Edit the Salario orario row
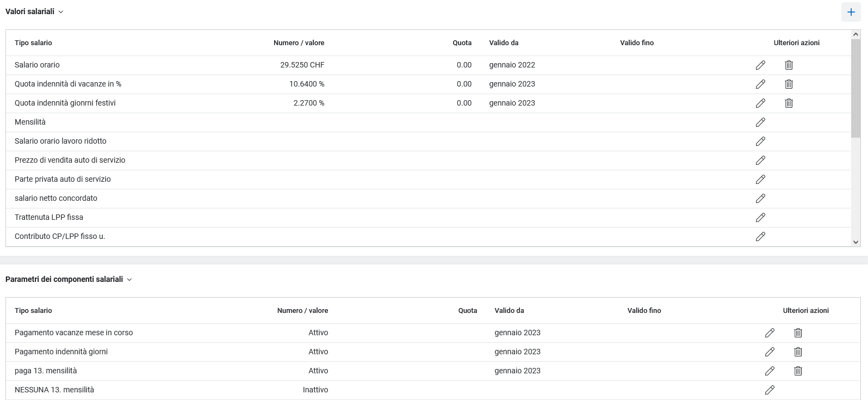The height and width of the screenshot is (400, 868). coord(760,65)
